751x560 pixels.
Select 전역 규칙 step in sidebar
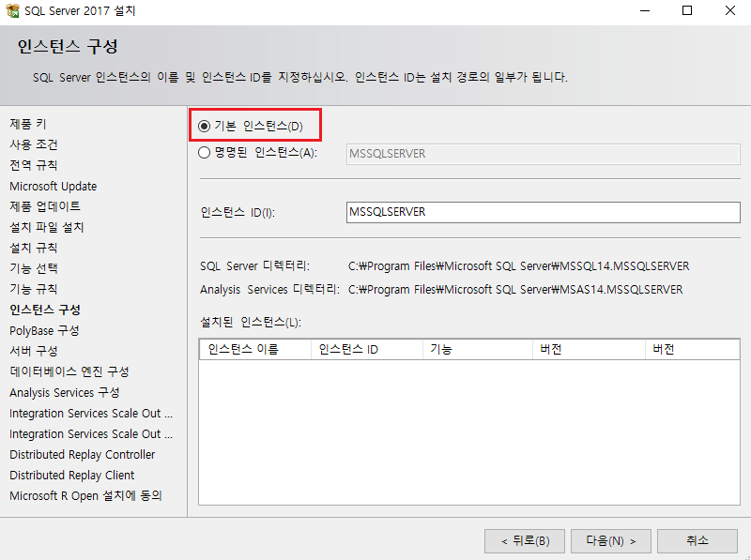click(34, 165)
